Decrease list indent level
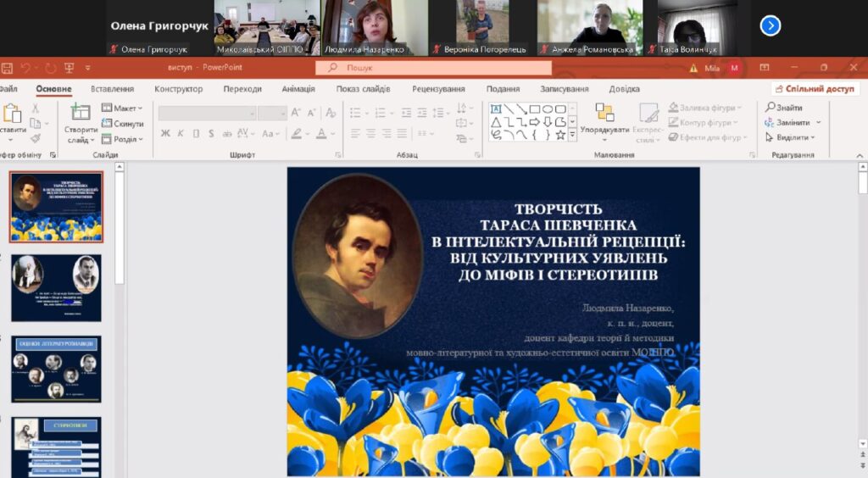This screenshot has width=868, height=478. point(406,113)
